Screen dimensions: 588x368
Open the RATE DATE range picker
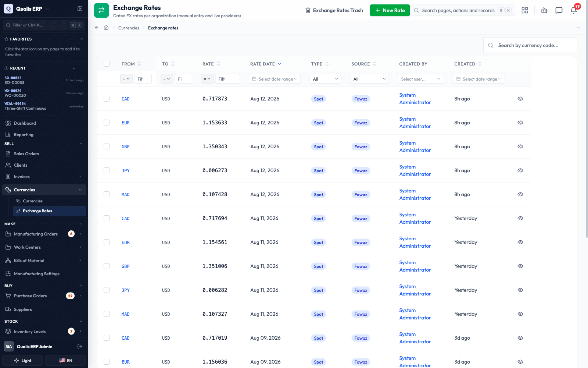click(x=275, y=79)
